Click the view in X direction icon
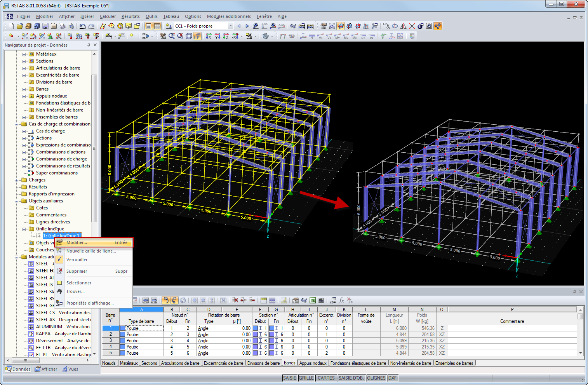The width and height of the screenshot is (588, 385). (209, 36)
